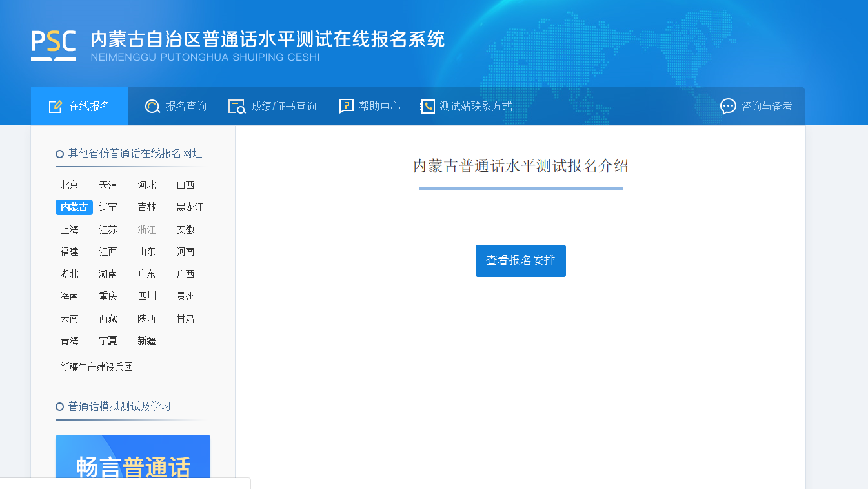Screen dimensions: 868x489
Task: Click the 在线报名 pencil edit icon
Action: 56,107
